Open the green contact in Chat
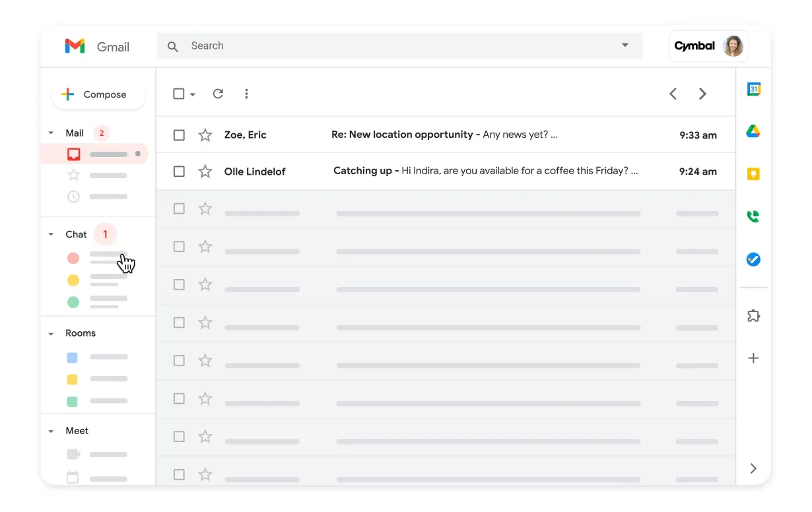 73,302
